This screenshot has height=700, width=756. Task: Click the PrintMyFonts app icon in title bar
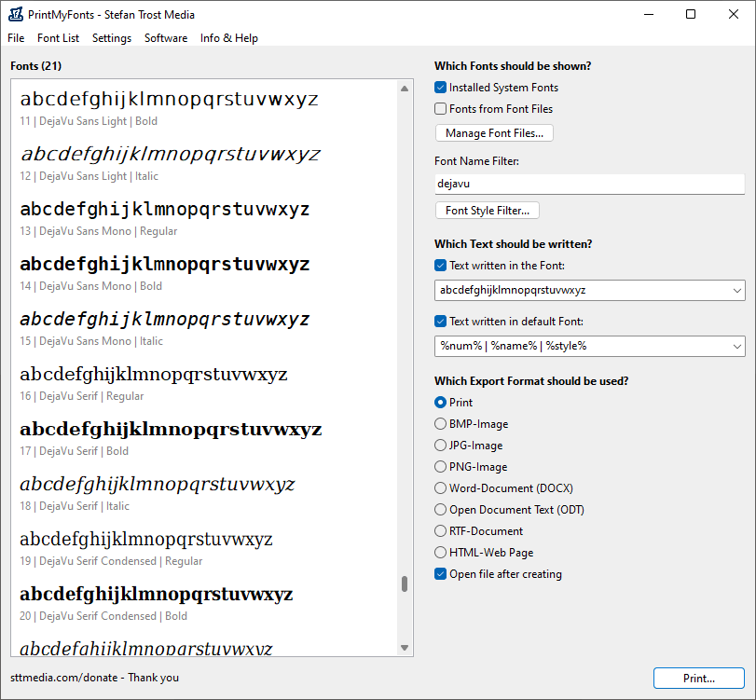click(16, 15)
